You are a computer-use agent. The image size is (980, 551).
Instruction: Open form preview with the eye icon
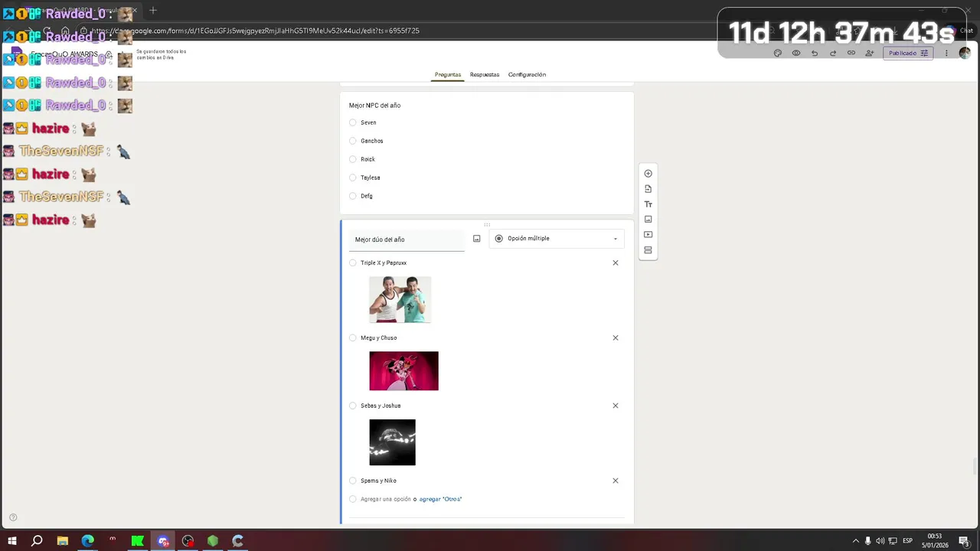[796, 53]
